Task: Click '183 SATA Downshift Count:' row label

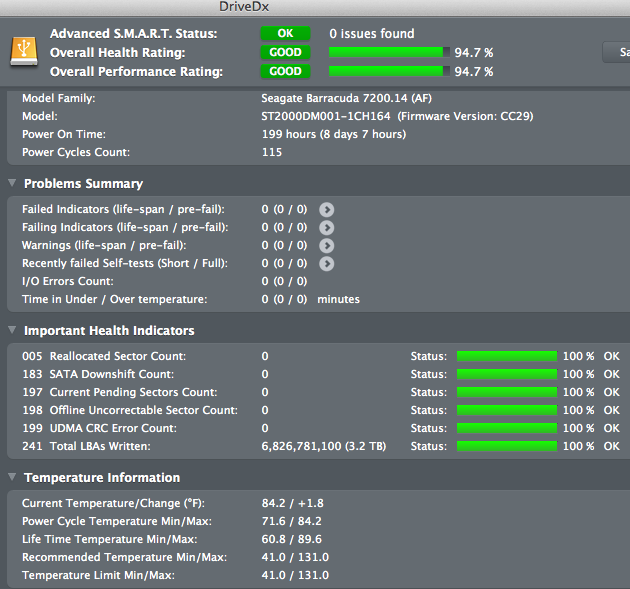Action: click(98, 374)
